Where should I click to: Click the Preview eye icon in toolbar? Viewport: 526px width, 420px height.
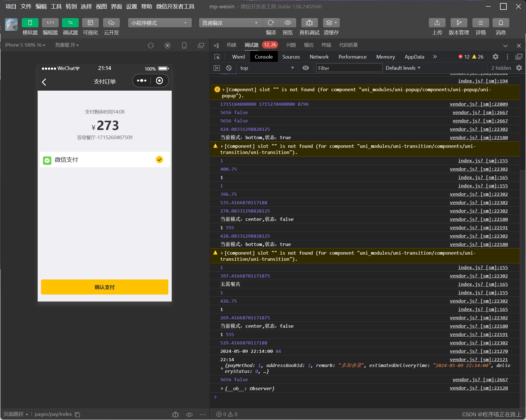click(x=288, y=23)
